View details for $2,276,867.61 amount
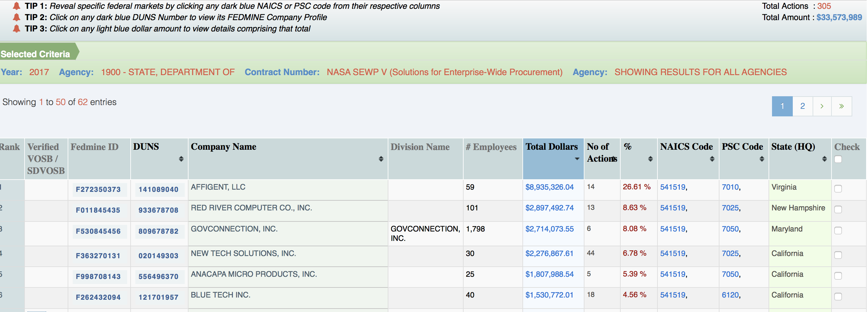The image size is (868, 312). 549,254
